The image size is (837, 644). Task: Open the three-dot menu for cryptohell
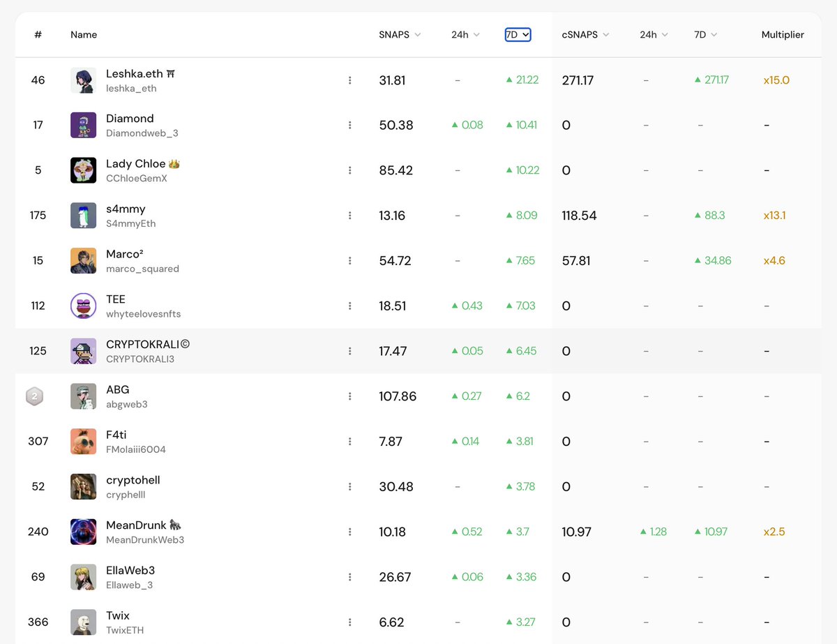349,486
